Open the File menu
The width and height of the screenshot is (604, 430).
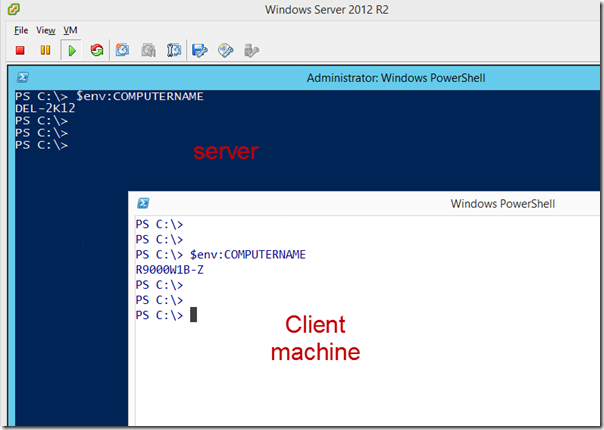coord(21,30)
